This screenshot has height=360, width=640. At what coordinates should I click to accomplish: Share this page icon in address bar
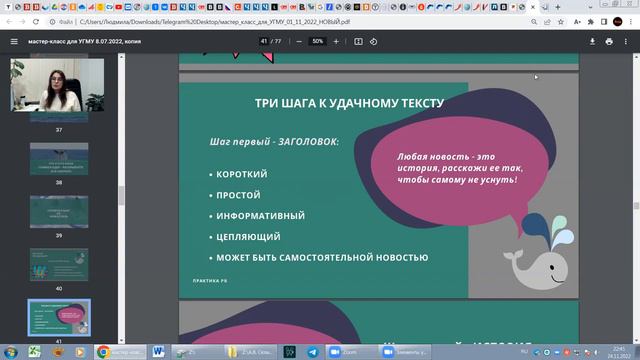547,22
